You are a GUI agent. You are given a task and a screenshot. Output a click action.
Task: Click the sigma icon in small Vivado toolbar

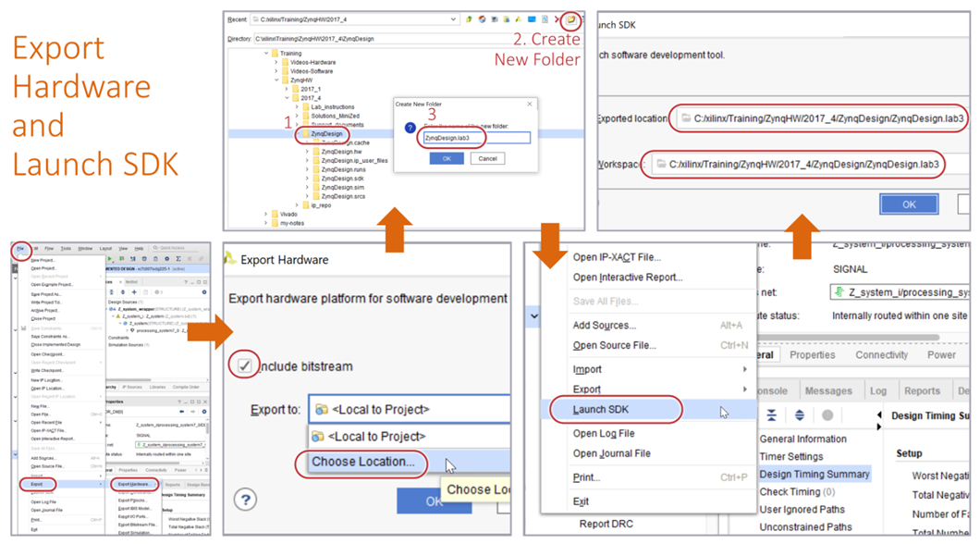click(x=178, y=258)
